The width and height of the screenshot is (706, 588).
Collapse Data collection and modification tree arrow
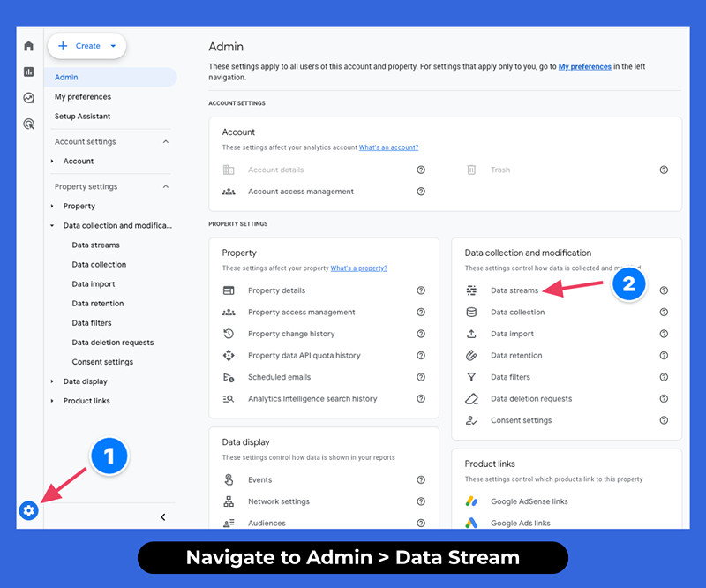click(52, 226)
